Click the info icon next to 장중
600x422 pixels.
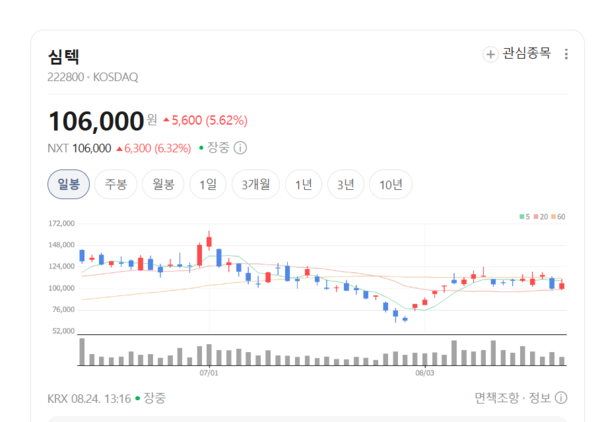tap(240, 148)
